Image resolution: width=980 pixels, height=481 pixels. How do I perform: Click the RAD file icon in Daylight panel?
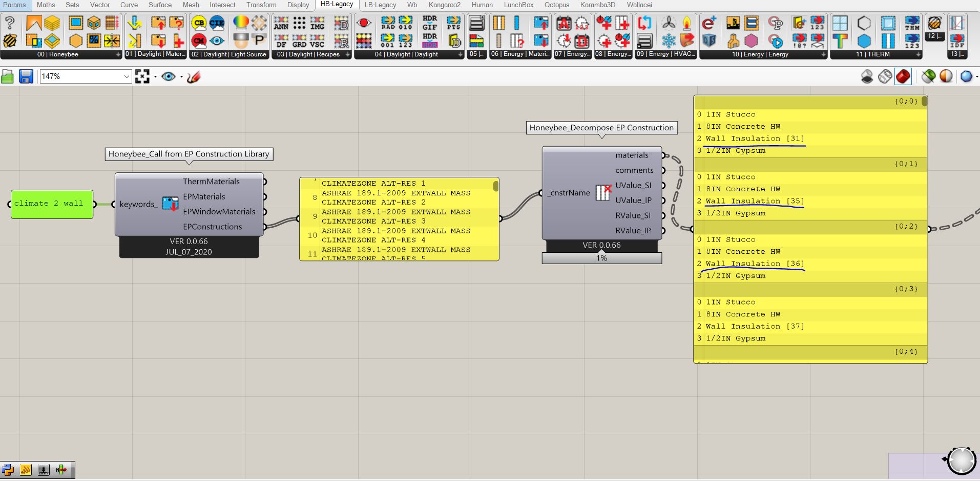coord(388,23)
